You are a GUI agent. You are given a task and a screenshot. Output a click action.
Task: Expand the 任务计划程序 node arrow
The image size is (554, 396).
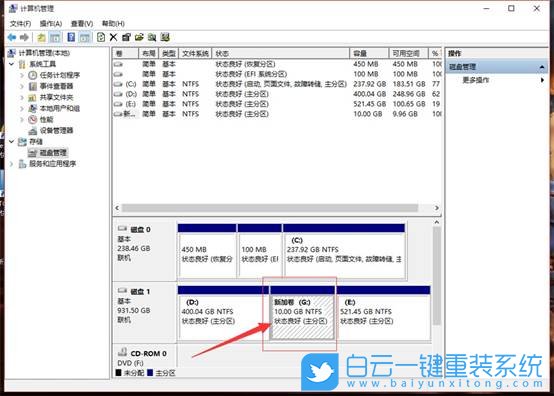tap(22, 75)
